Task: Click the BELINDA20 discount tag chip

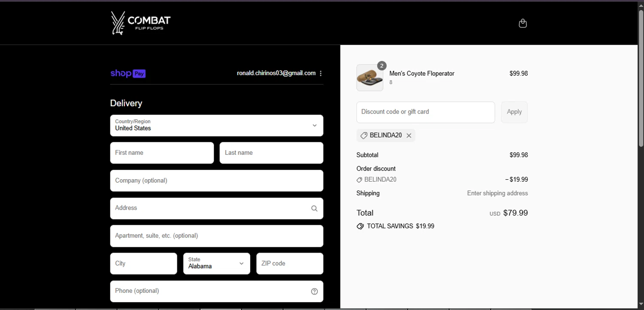Action: point(386,135)
